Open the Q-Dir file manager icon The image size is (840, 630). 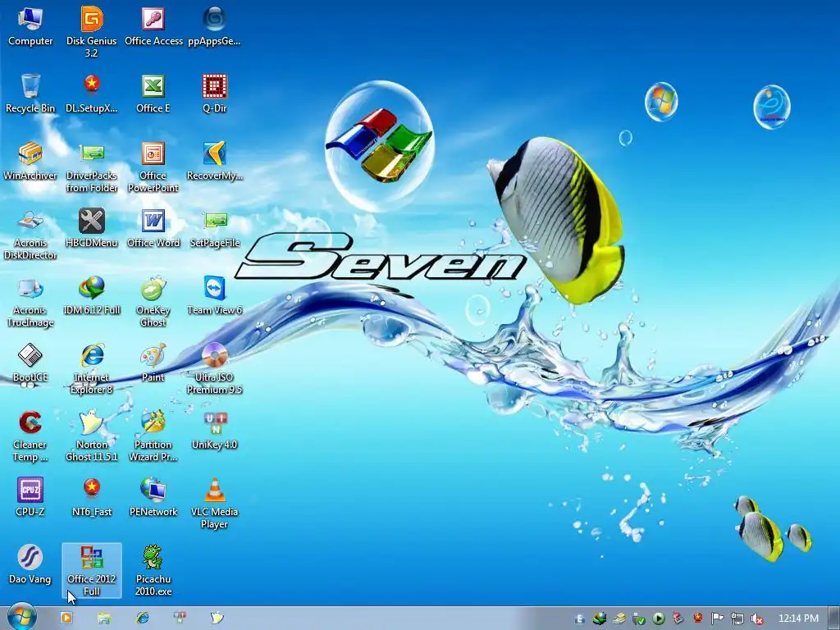click(x=214, y=94)
